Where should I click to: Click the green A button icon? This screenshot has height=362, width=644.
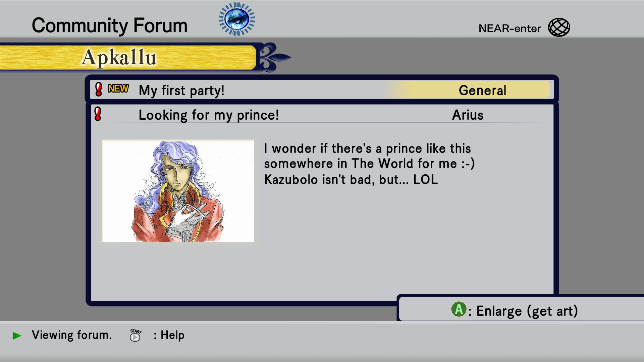459,309
